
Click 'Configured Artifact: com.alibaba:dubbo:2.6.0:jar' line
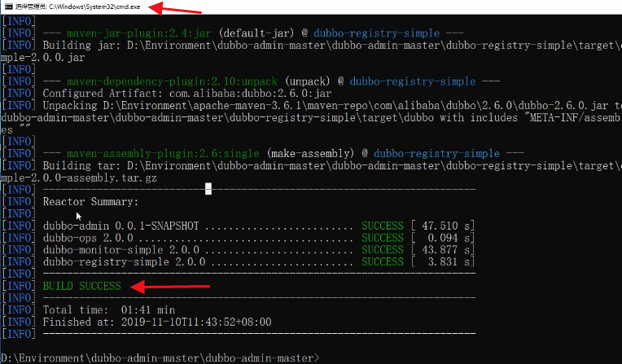187,94
